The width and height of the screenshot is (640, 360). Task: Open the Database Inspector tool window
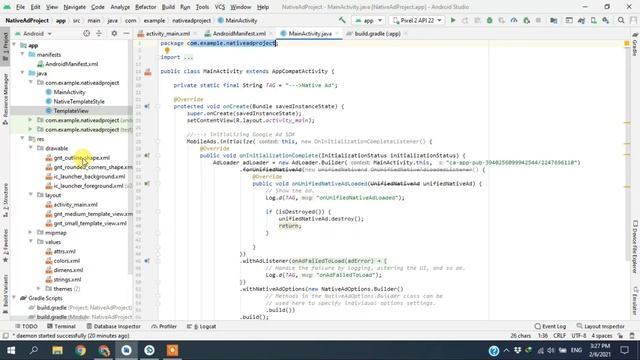click(x=113, y=327)
